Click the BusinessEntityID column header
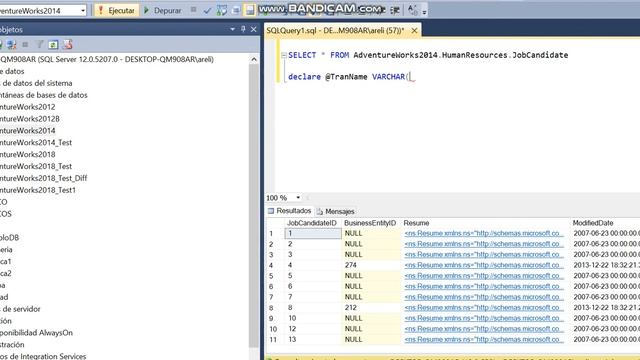The width and height of the screenshot is (640, 360). 370,223
